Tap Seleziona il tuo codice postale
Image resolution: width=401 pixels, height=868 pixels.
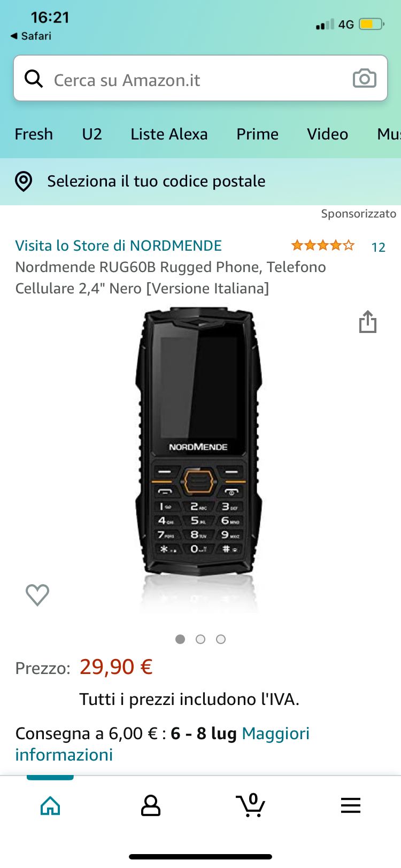pyautogui.click(x=156, y=181)
